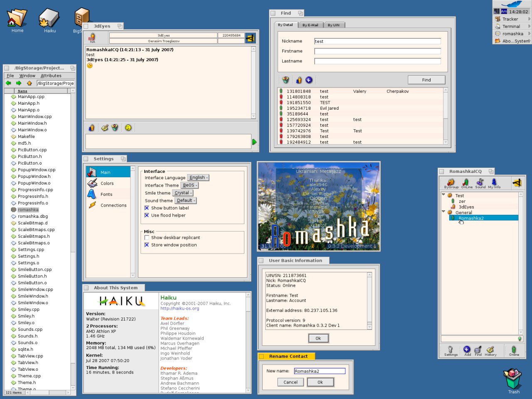Click the clear basket icon in 3dEyes chat

tap(115, 128)
